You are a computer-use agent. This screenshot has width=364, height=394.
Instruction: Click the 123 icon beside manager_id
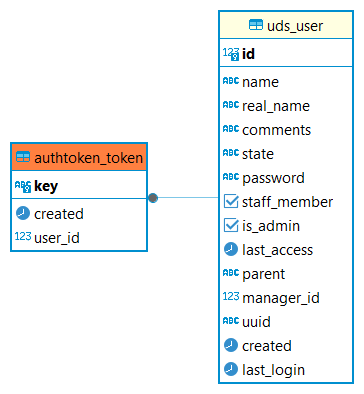pos(231,296)
